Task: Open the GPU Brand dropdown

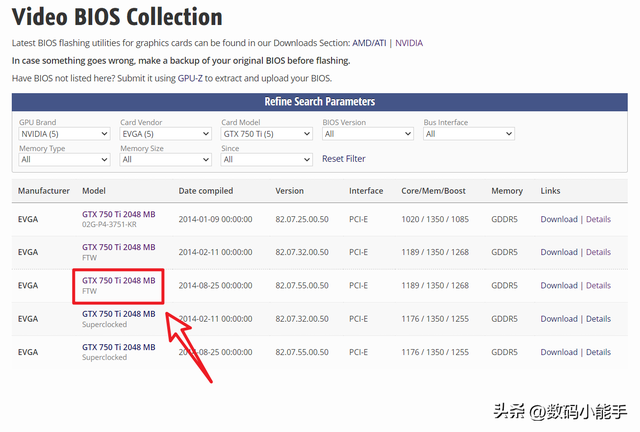Action: point(64,134)
